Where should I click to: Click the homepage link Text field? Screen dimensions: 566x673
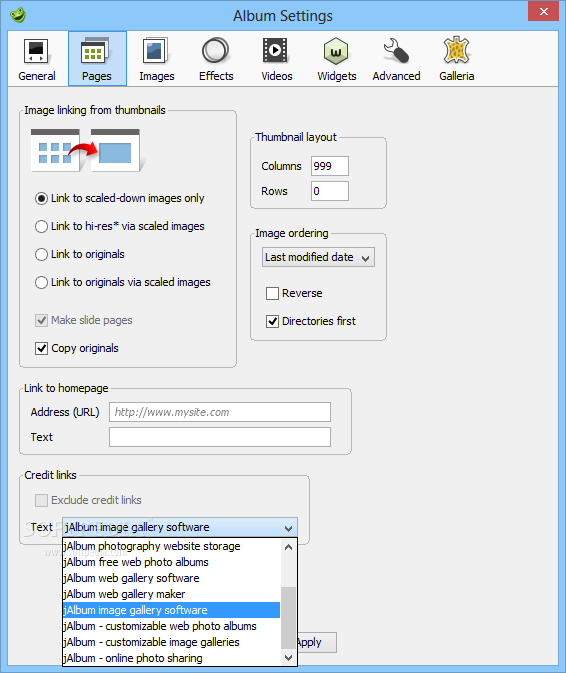pyautogui.click(x=220, y=437)
